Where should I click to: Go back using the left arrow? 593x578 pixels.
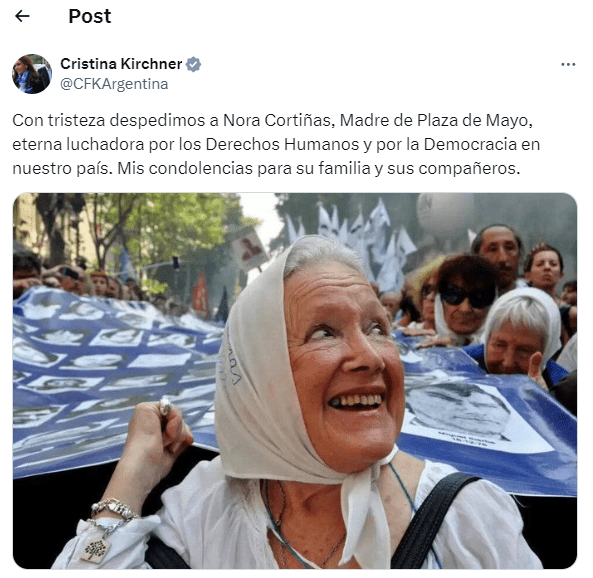(22, 16)
